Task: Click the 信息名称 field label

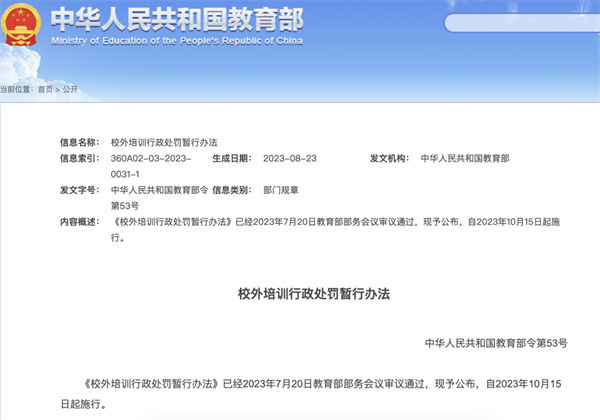Action: [x=80, y=143]
